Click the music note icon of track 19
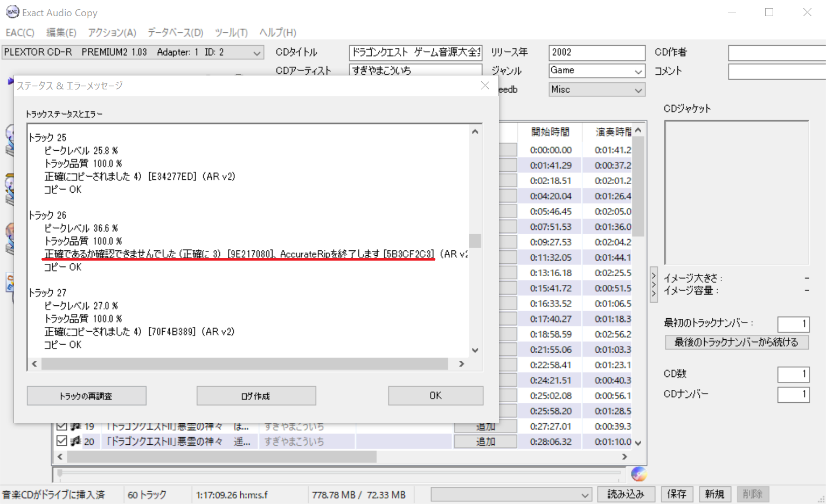This screenshot has height=504, width=826. 76,426
